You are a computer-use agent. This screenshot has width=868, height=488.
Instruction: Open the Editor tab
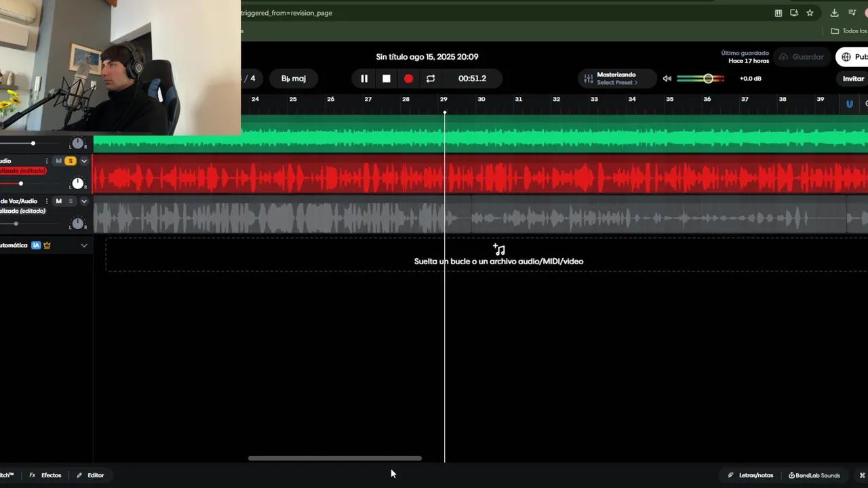(90, 475)
